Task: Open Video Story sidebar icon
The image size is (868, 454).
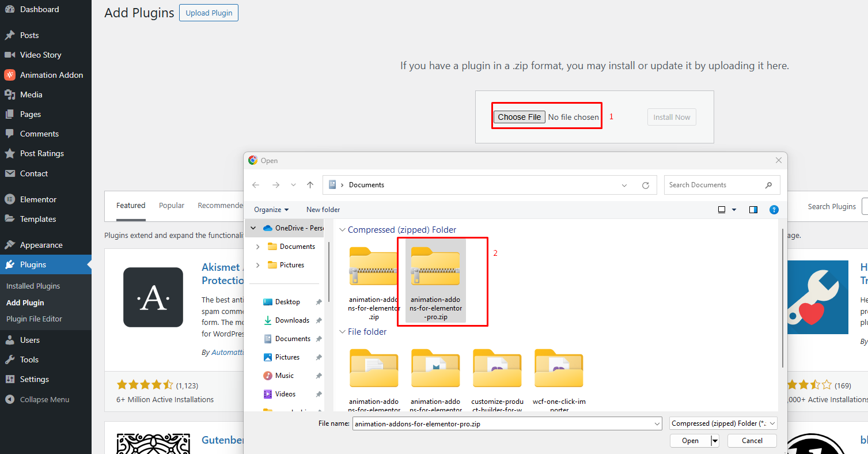Action: pos(10,55)
